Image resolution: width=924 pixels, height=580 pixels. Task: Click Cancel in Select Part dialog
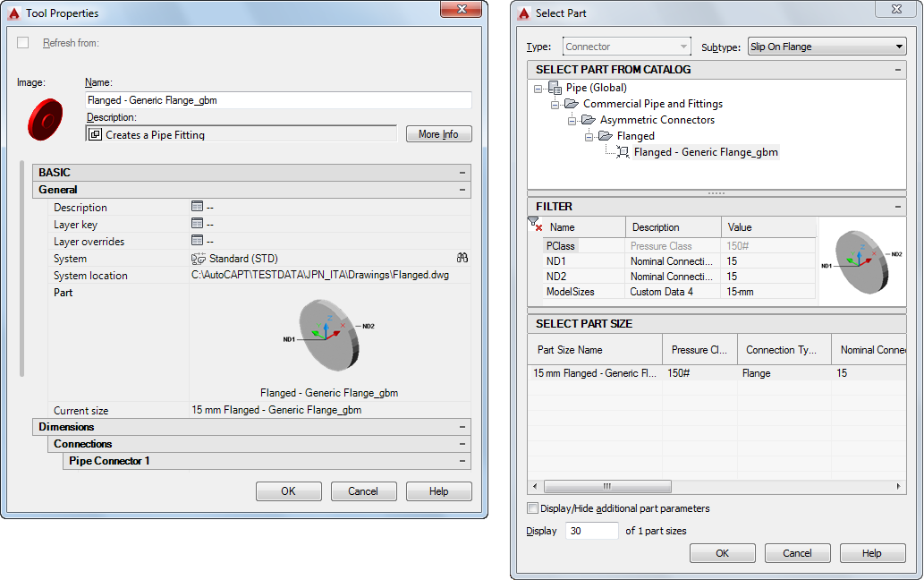(797, 553)
